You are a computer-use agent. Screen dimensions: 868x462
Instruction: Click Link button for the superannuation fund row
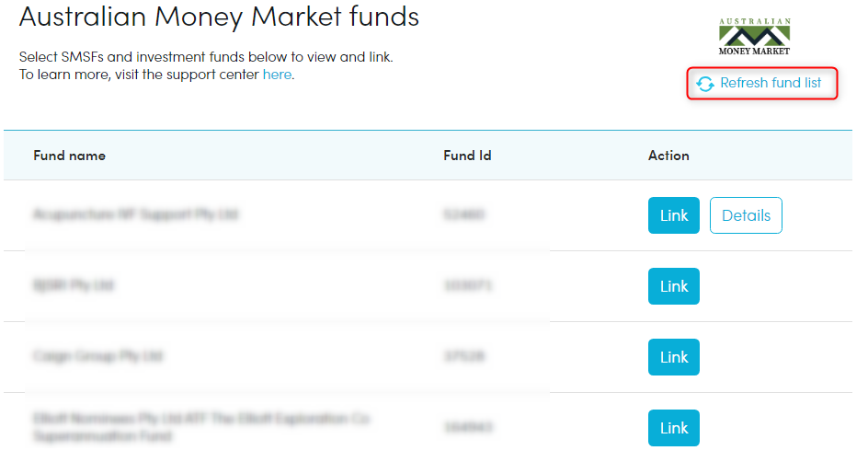coord(674,428)
